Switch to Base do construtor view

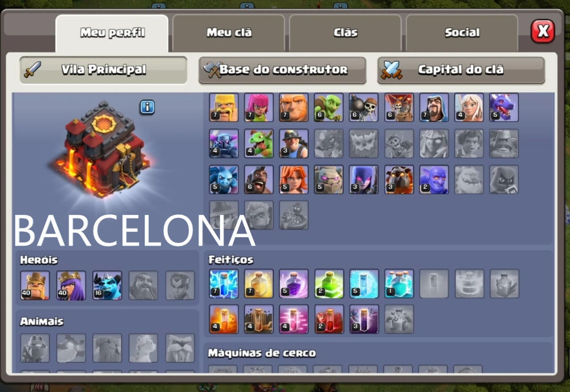click(x=282, y=70)
